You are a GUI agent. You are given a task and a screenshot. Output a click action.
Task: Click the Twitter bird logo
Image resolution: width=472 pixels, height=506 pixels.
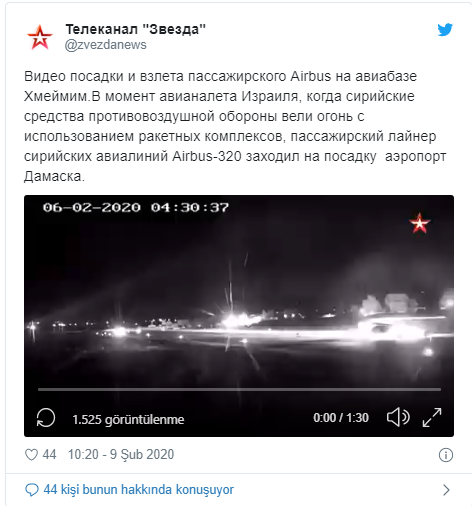tap(445, 30)
